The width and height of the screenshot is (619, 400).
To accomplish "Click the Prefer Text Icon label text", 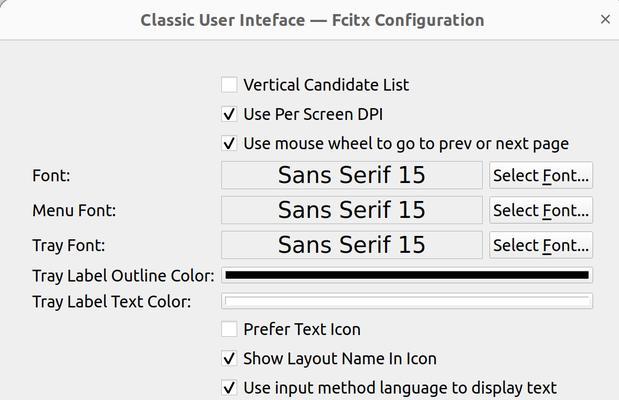I will pos(302,329).
